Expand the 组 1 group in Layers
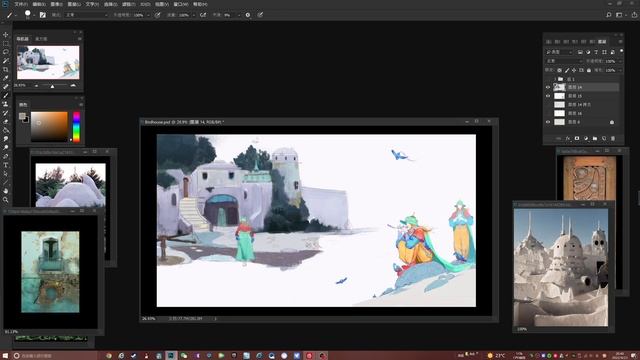 tap(555, 79)
